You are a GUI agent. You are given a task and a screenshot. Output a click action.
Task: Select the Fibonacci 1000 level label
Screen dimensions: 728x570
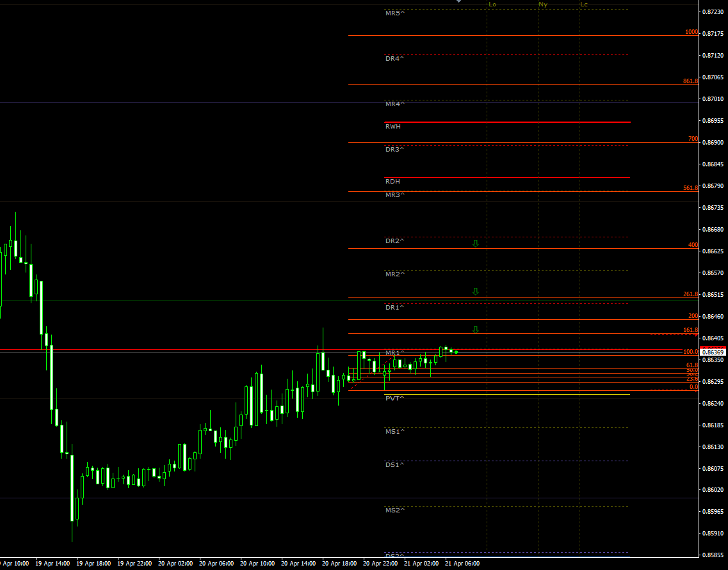click(x=691, y=32)
